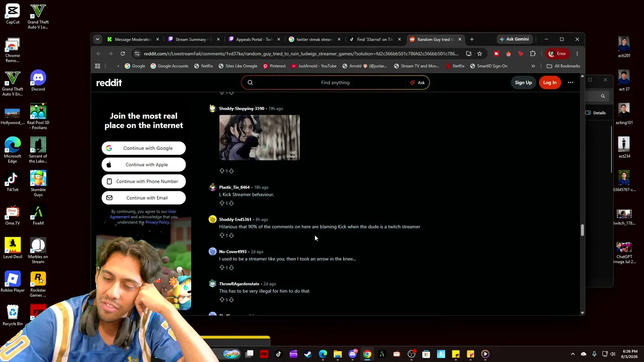
Task: Downvote the Shoddy-Shopping-3590 GIF comment
Action: pos(231,171)
